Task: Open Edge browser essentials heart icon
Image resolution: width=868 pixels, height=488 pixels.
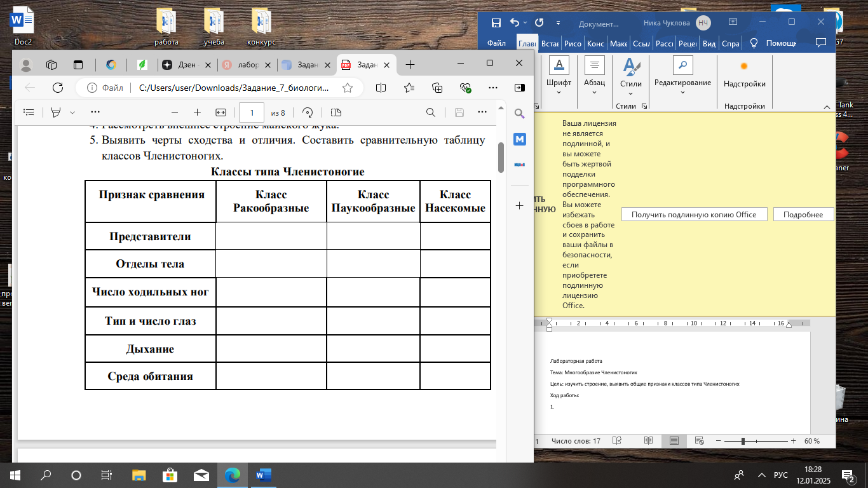Action: click(x=465, y=88)
